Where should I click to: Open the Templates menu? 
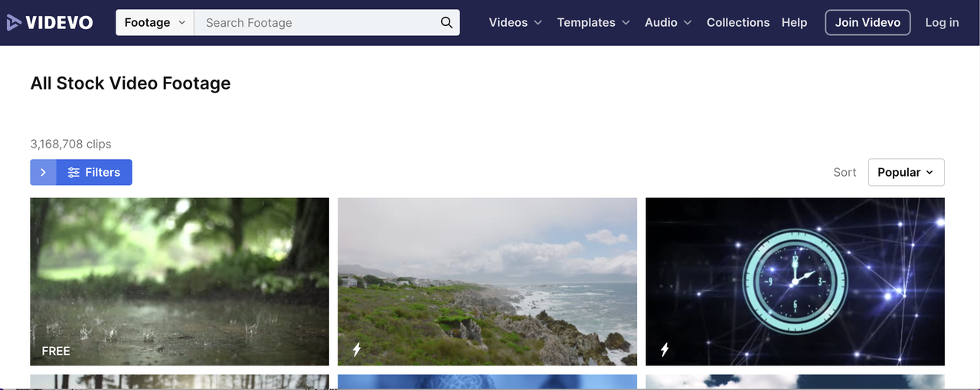point(593,23)
